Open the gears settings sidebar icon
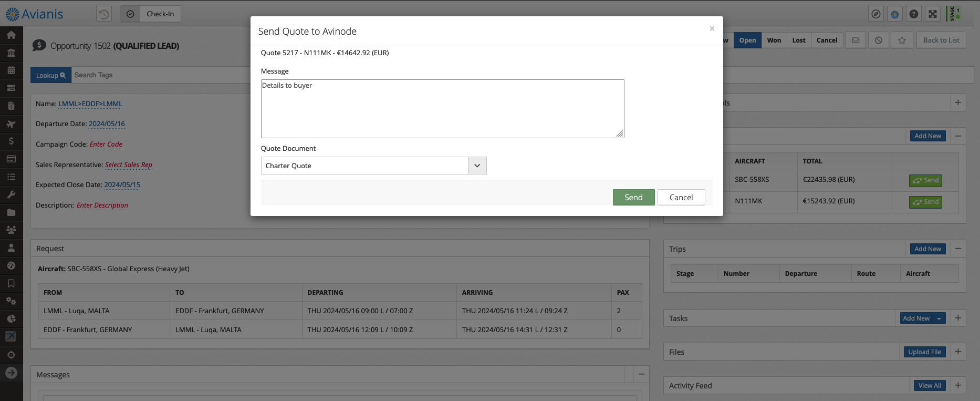The width and height of the screenshot is (980, 401). (x=11, y=301)
